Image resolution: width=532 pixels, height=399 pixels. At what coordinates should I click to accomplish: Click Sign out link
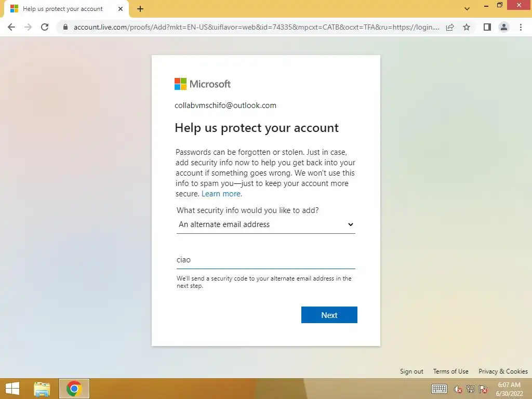[411, 371]
